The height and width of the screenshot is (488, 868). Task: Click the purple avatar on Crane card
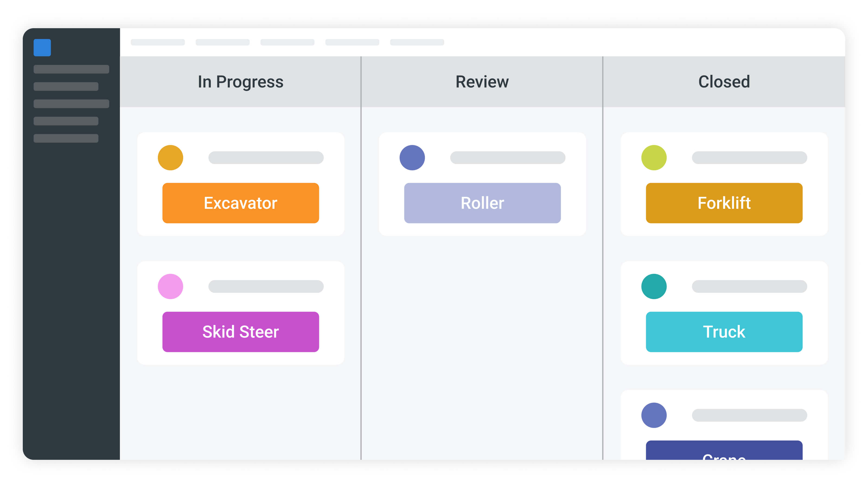[x=654, y=415]
